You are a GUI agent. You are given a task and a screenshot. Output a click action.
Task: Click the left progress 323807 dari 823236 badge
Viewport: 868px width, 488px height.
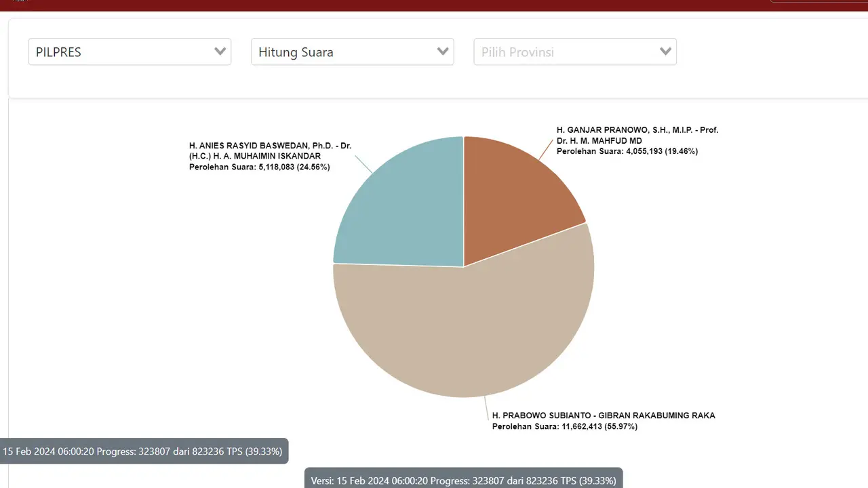144,451
